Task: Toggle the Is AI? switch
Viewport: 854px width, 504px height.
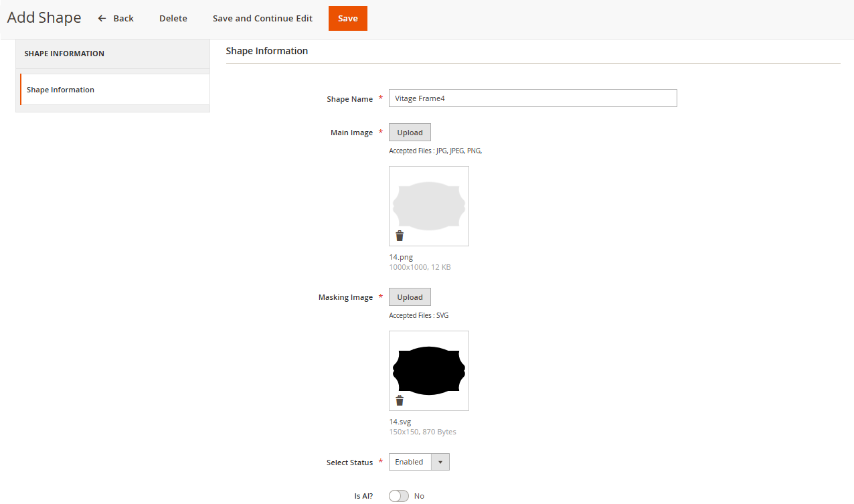Action: [399, 496]
